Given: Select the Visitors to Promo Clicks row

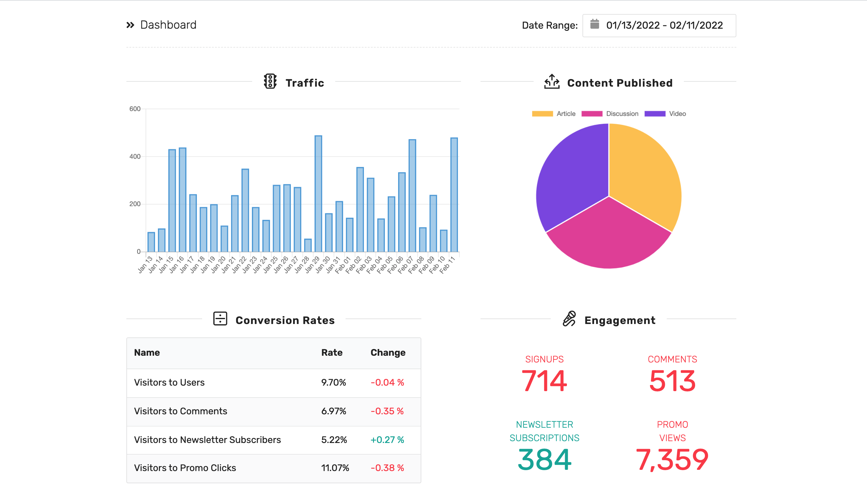Looking at the screenshot, I should click(274, 468).
